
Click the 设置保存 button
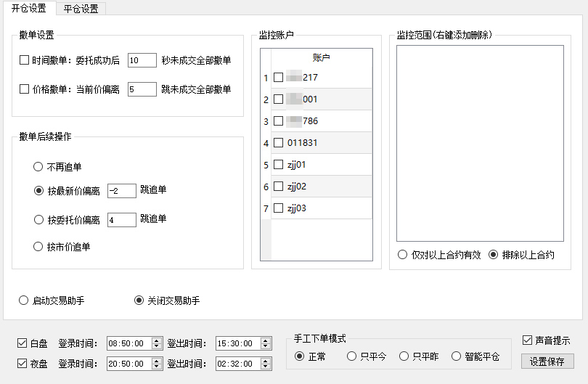click(547, 361)
